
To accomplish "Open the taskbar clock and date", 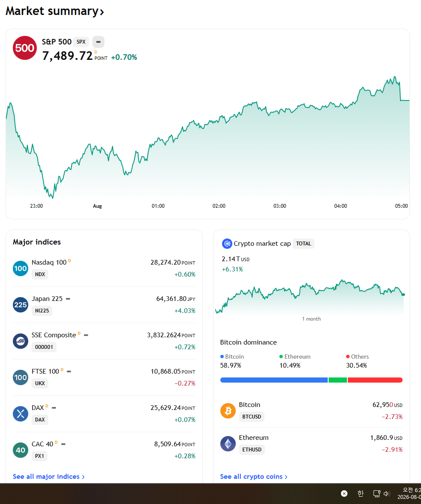I will pos(409,493).
